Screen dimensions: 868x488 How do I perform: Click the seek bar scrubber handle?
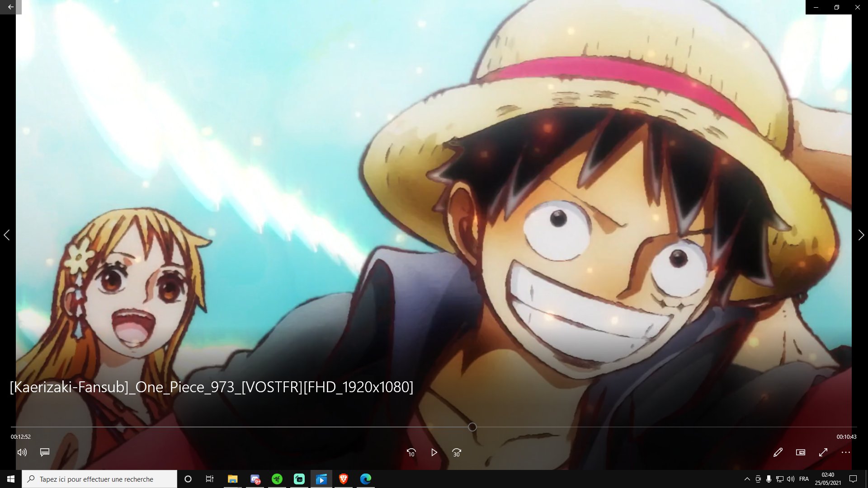472,427
